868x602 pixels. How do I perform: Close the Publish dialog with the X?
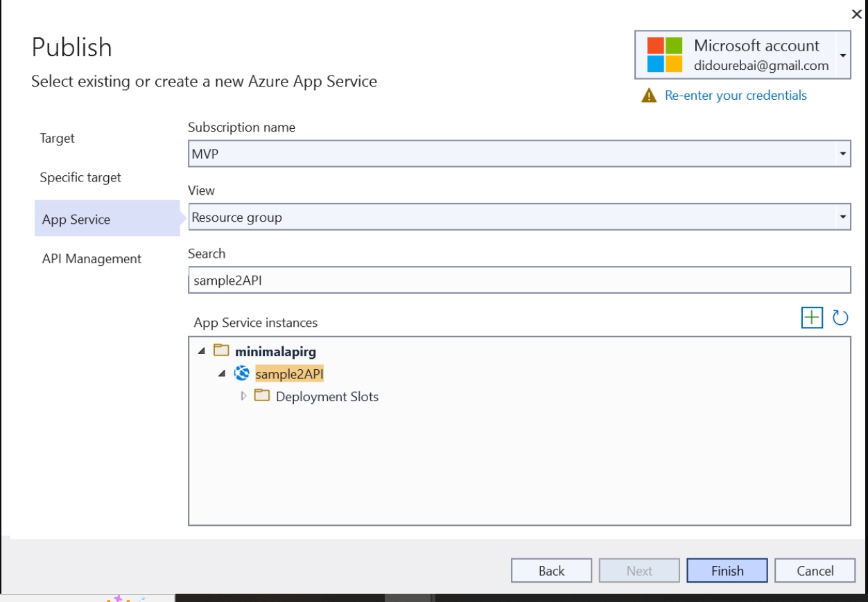pyautogui.click(x=856, y=14)
